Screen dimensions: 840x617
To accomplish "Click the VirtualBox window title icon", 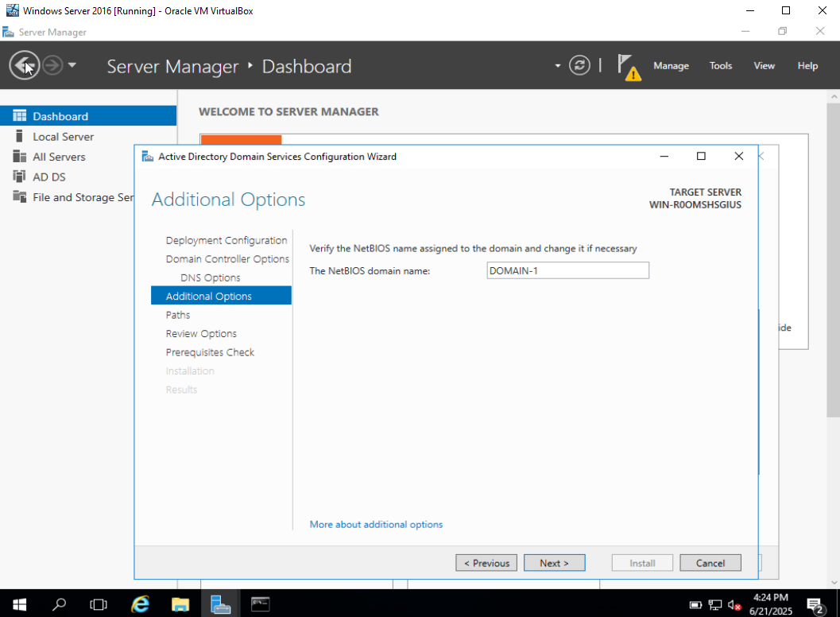I will (13, 10).
